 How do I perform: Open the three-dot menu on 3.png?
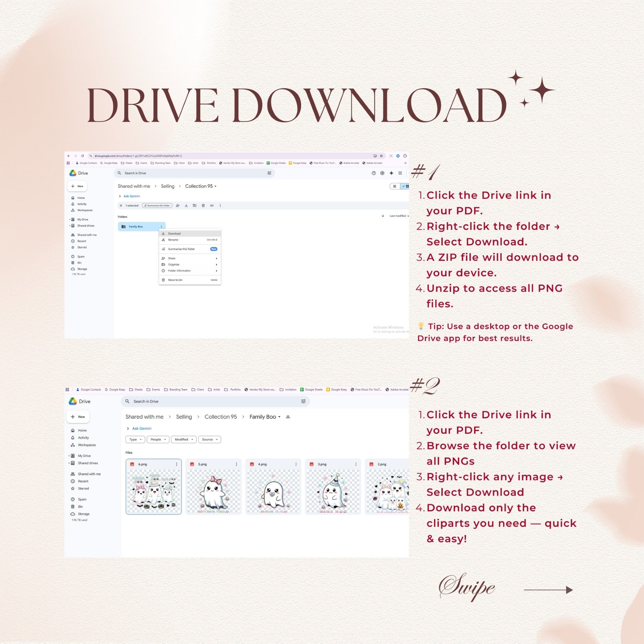pos(356,464)
